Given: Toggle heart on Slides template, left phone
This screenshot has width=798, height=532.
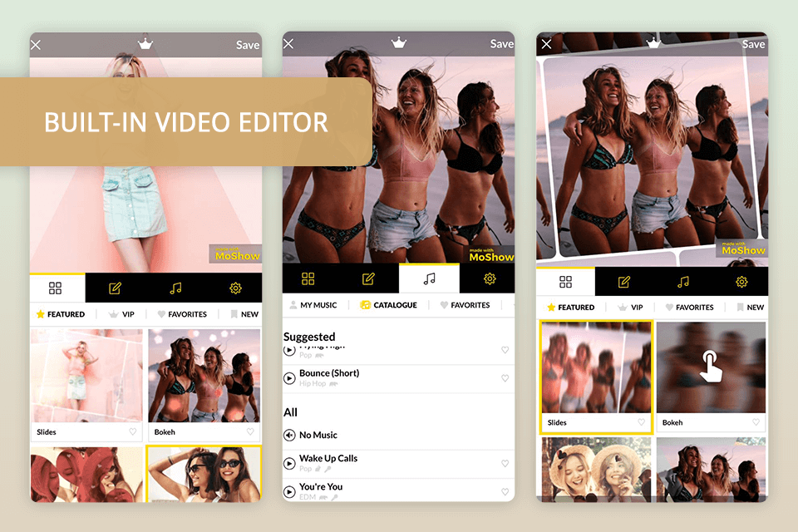Looking at the screenshot, I should tap(133, 431).
